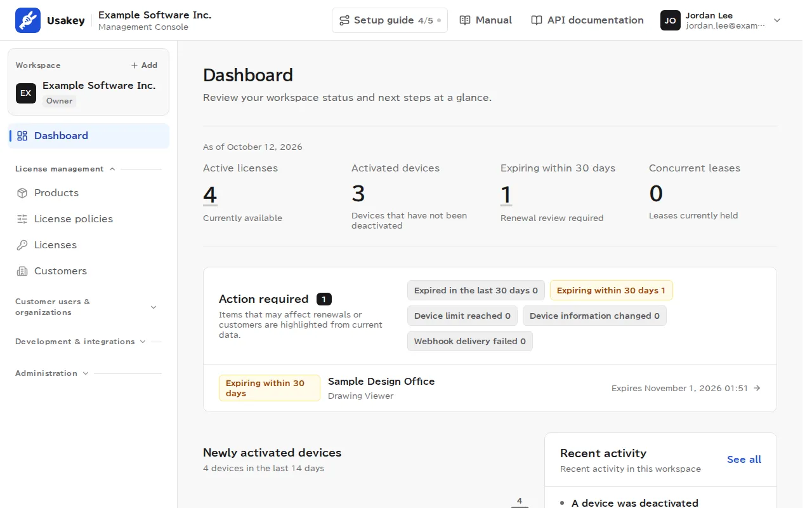Viewport: 812px width, 508px height.
Task: Select Device information changed filter
Action: (594, 316)
